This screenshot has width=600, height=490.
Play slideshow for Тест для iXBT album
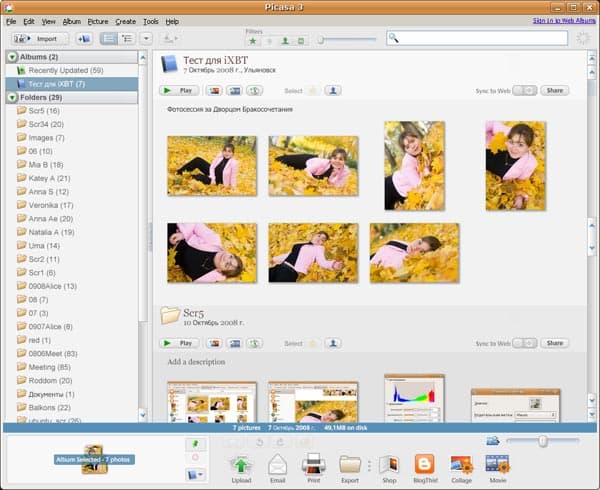pyautogui.click(x=179, y=91)
